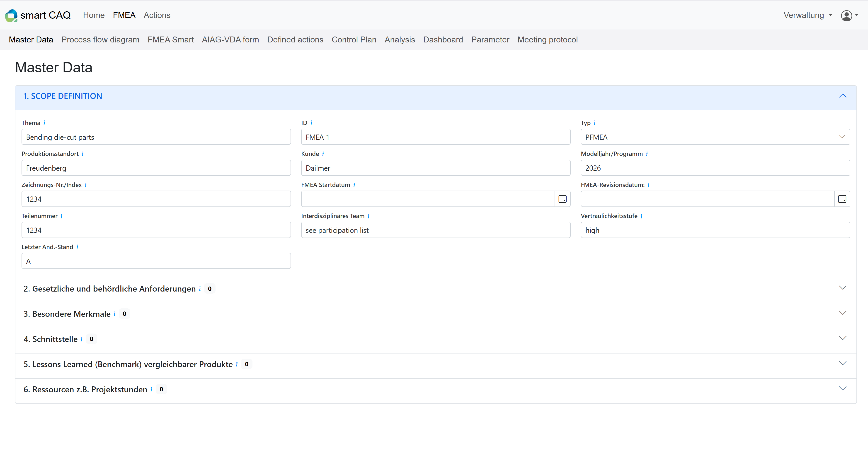
Task: Click the info icon beside Vertraulichkeitsstufe
Action: [x=642, y=216]
